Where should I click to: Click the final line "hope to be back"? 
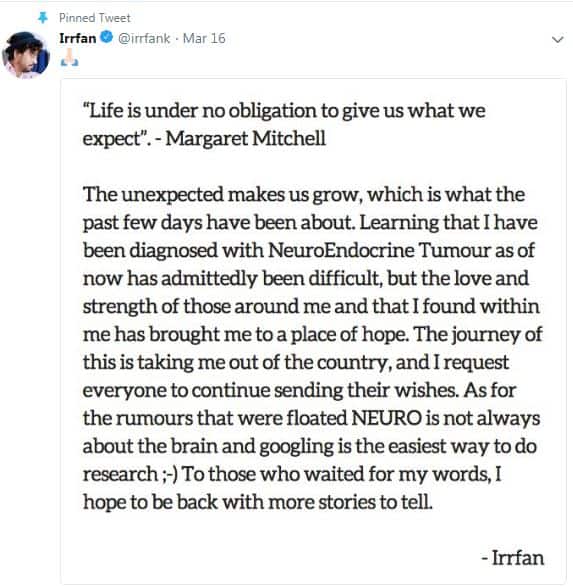coord(258,502)
